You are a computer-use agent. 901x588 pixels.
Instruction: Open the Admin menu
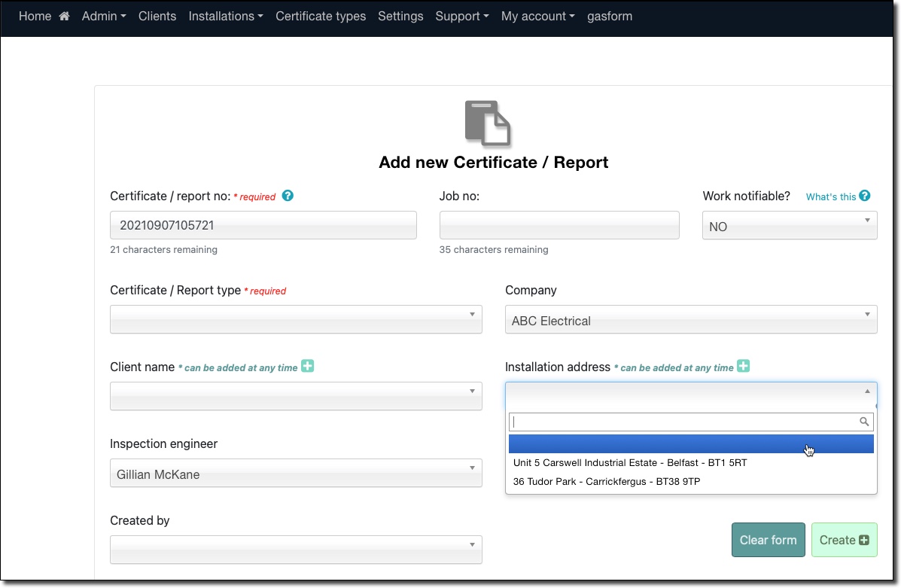point(103,16)
